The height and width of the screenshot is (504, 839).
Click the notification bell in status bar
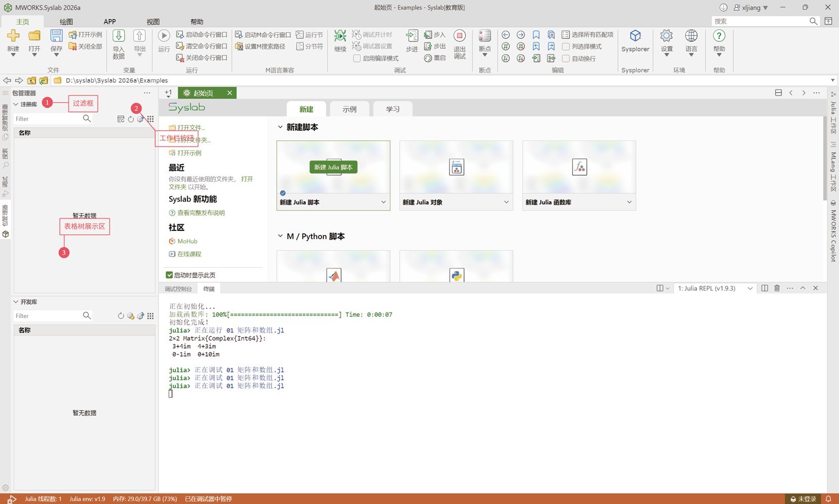828,499
